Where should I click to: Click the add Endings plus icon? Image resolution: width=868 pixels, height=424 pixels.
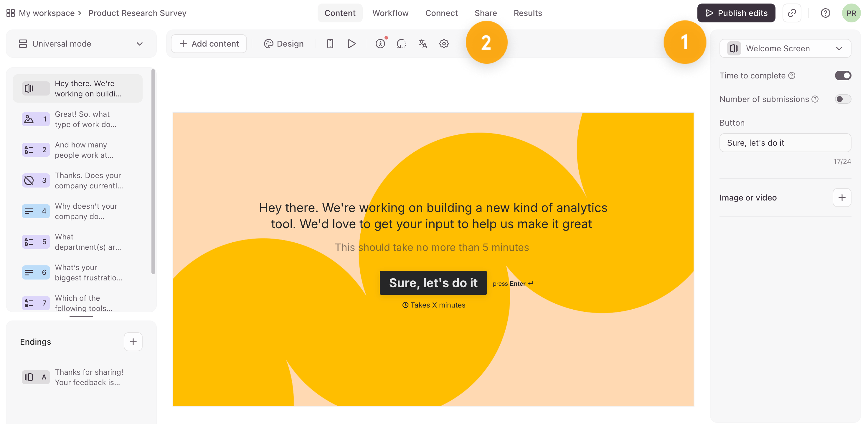133,342
